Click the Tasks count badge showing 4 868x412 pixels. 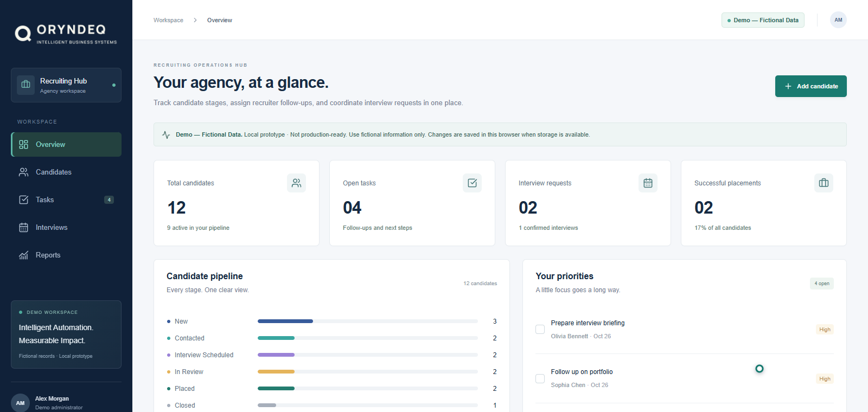(109, 200)
